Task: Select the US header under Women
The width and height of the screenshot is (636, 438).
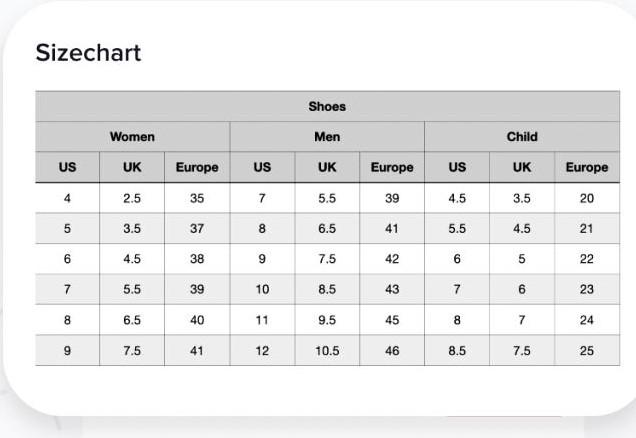Action: [x=67, y=167]
